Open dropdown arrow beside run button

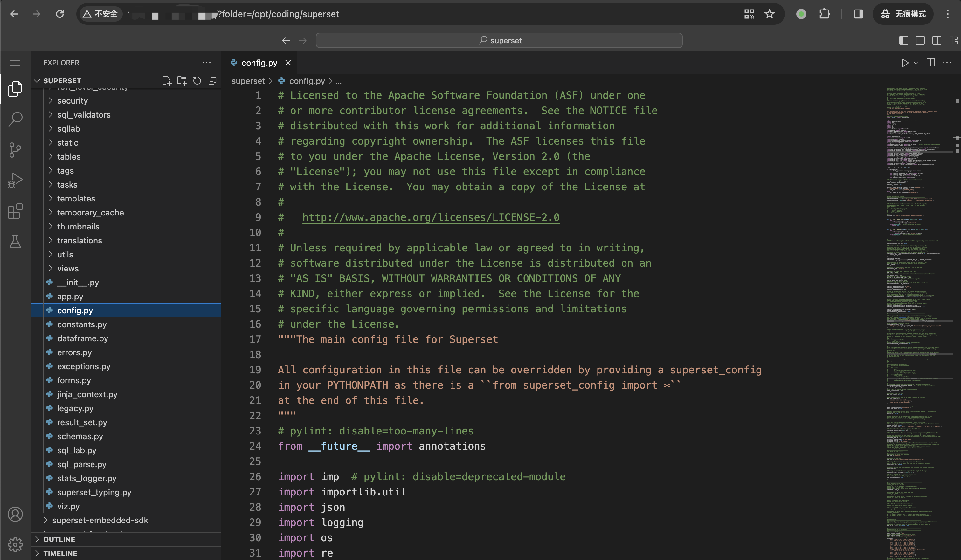coord(916,63)
